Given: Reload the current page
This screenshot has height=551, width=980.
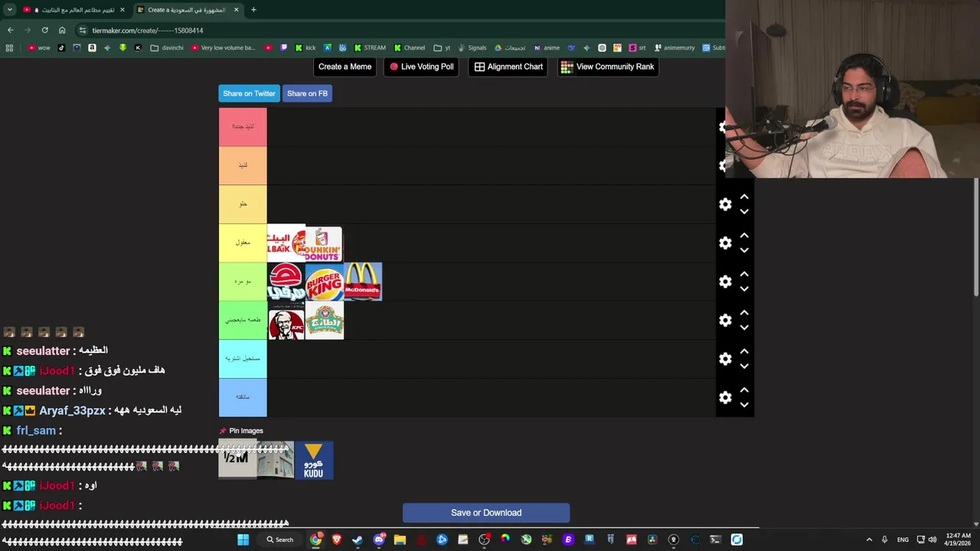Looking at the screenshot, I should (44, 31).
